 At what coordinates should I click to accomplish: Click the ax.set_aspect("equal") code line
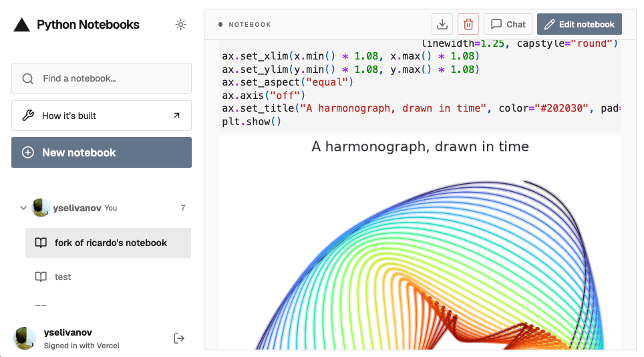point(287,82)
